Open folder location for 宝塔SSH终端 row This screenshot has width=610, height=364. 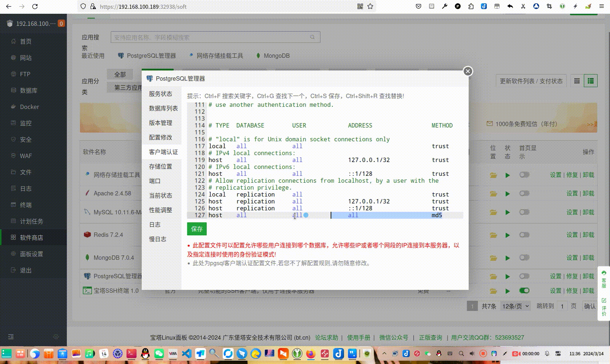pyautogui.click(x=493, y=291)
